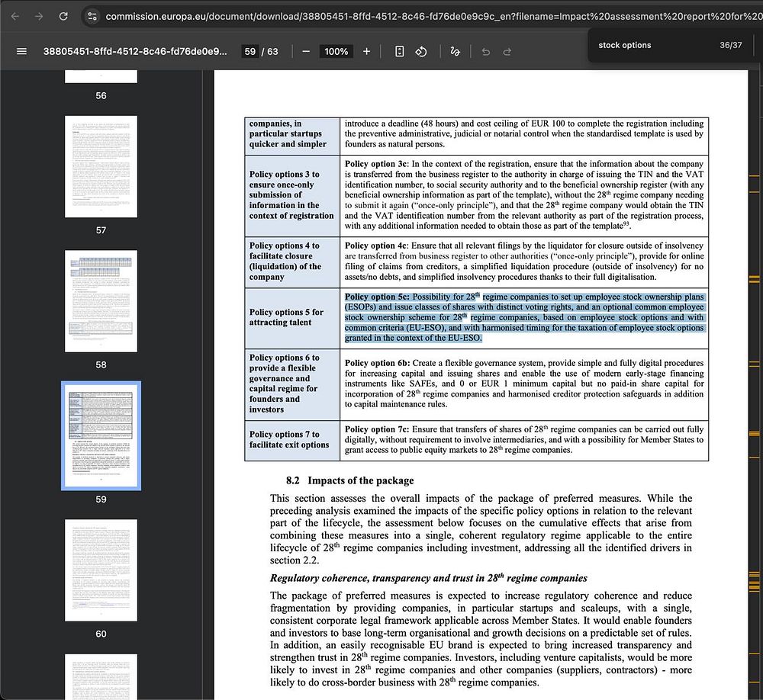Click the document title in toolbar

[135, 51]
